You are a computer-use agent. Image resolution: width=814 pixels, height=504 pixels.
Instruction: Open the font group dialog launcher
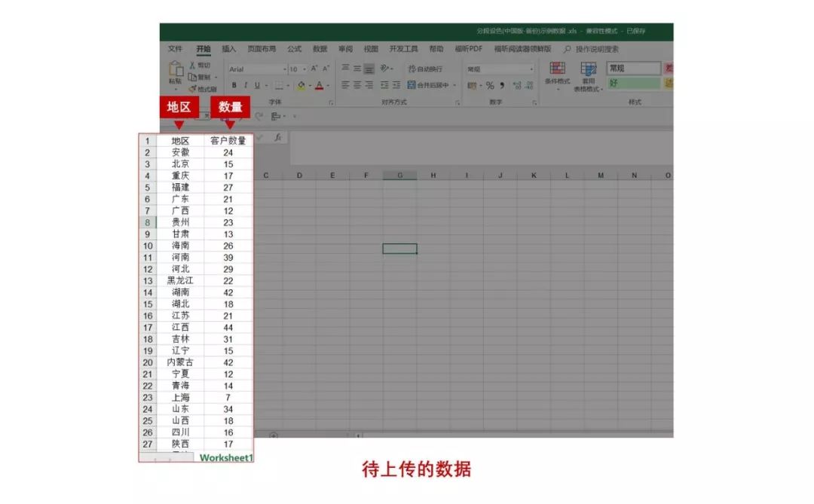pos(331,102)
